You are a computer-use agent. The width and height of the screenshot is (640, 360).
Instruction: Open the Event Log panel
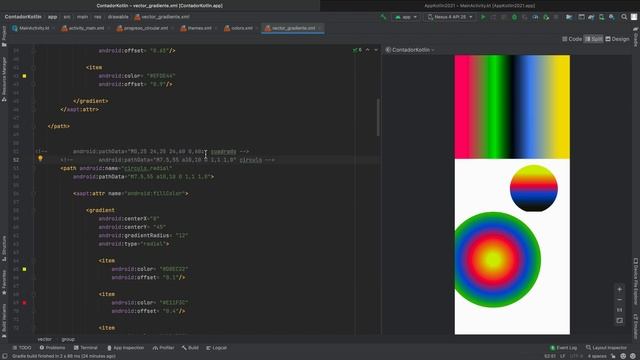563,348
